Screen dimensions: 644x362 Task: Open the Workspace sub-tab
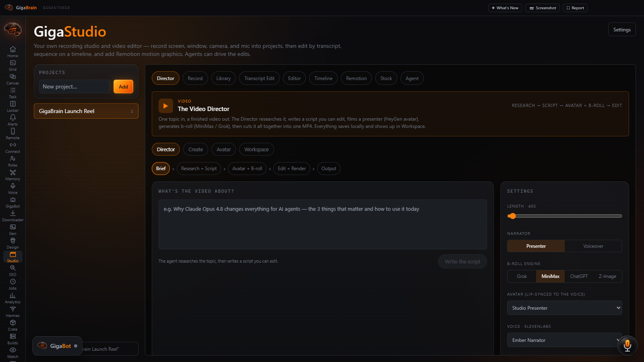pos(256,149)
